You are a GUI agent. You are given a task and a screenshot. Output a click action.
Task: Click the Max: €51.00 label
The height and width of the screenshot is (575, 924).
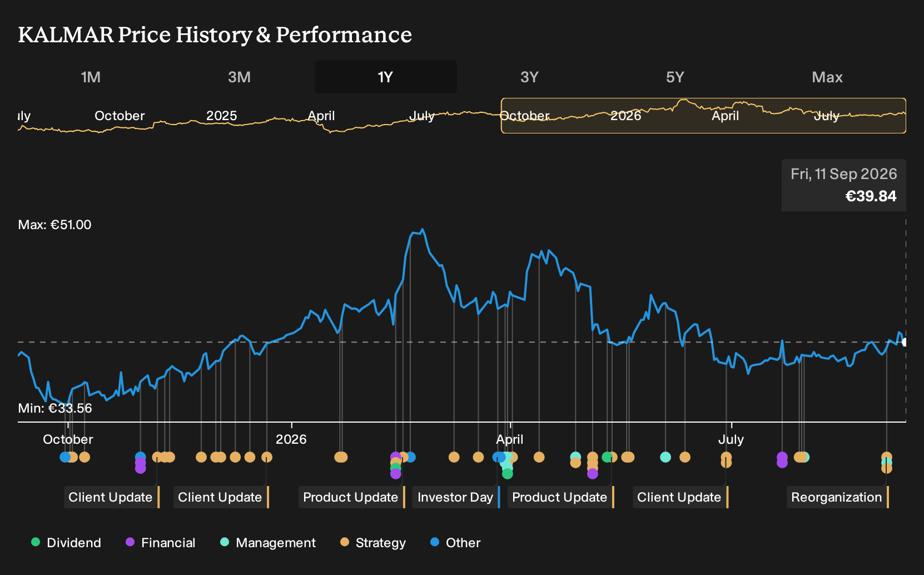pyautogui.click(x=54, y=225)
